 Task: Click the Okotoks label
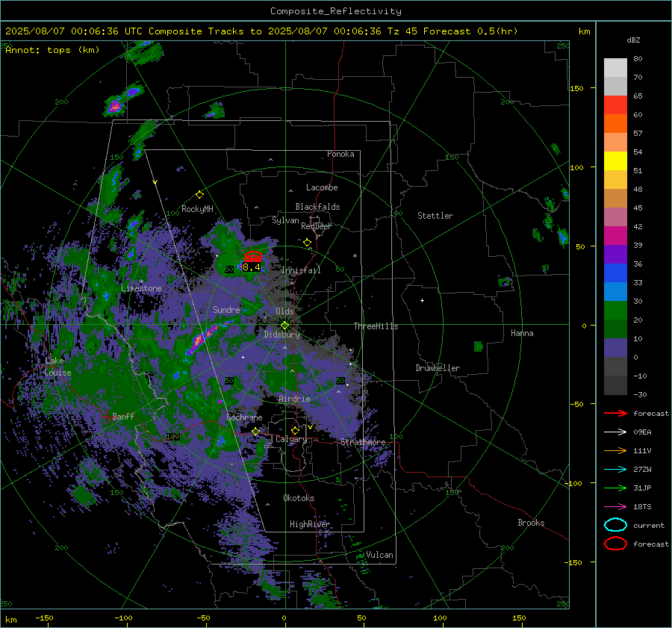click(299, 499)
